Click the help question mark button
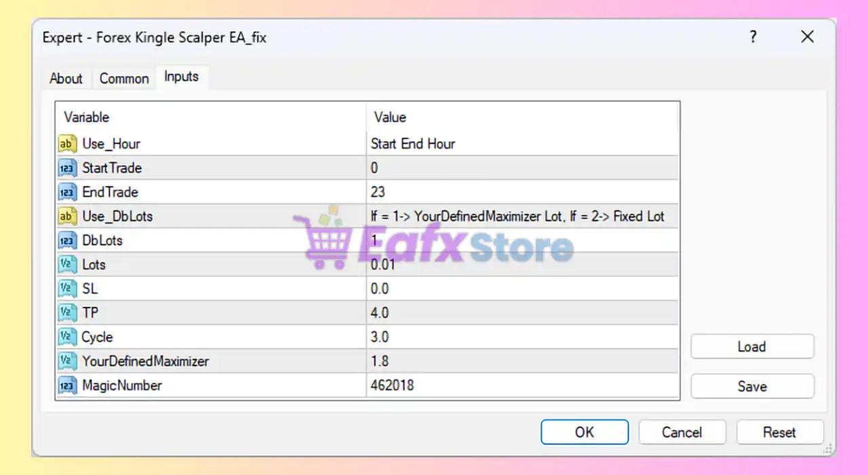This screenshot has width=868, height=475. (x=753, y=37)
